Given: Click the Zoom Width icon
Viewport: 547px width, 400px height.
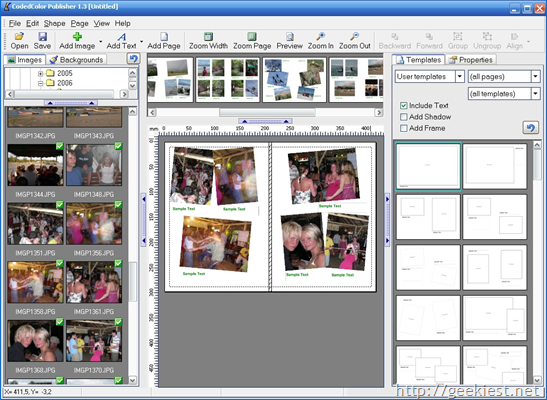Looking at the screenshot, I should [208, 36].
